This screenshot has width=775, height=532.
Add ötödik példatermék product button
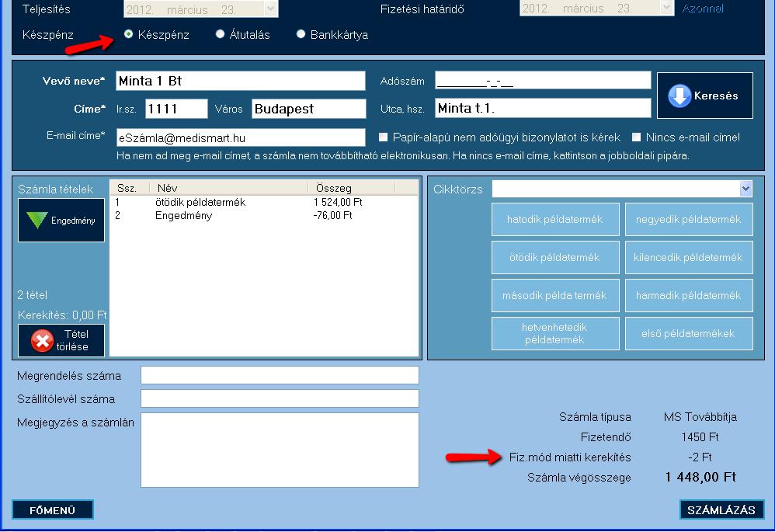tap(555, 257)
